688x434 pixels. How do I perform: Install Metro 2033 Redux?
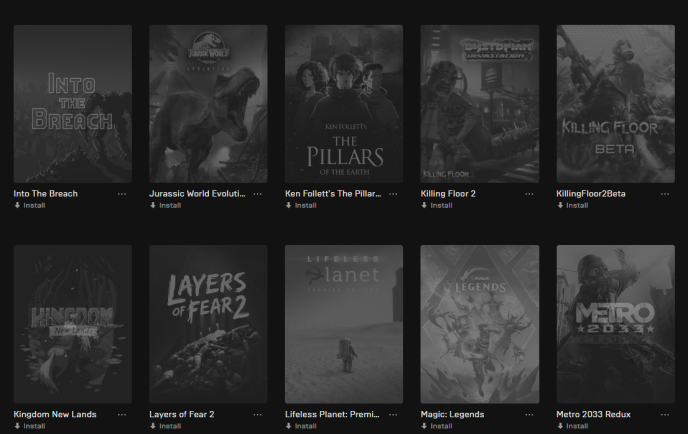point(573,426)
